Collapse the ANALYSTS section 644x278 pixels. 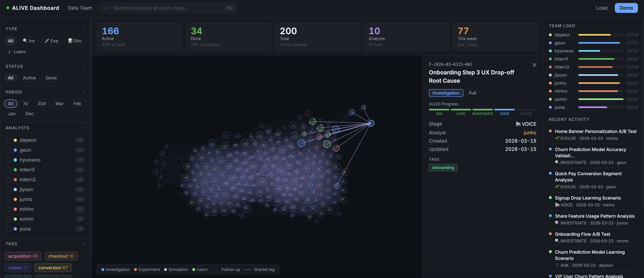tap(84, 128)
